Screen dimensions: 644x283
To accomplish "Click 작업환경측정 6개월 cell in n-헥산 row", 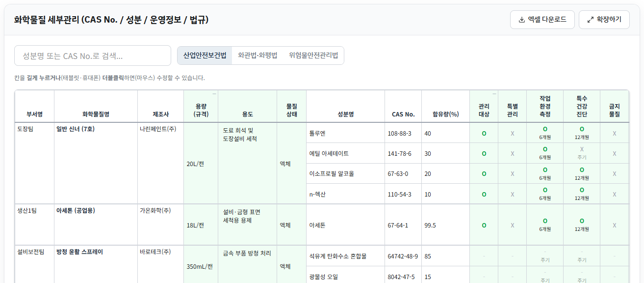I will pos(545,194).
